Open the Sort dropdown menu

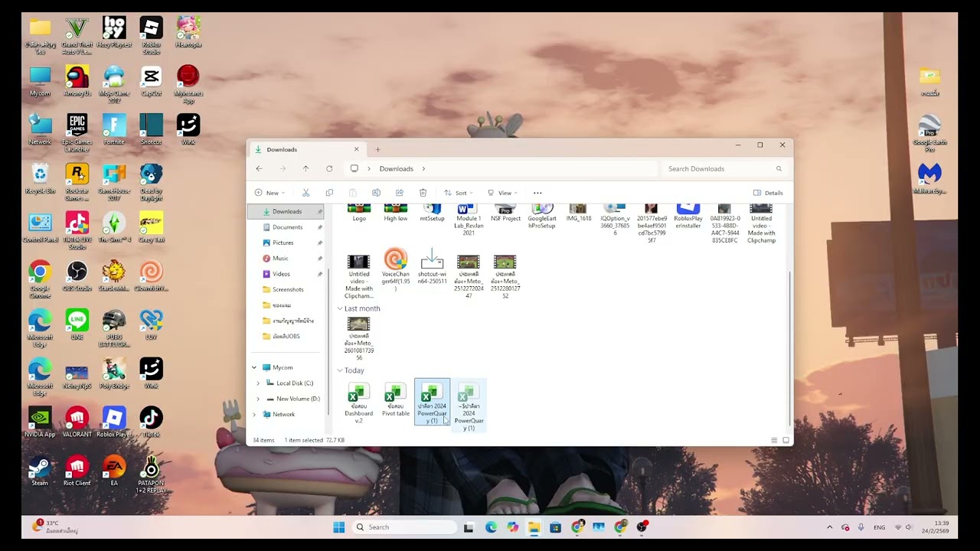coord(459,193)
